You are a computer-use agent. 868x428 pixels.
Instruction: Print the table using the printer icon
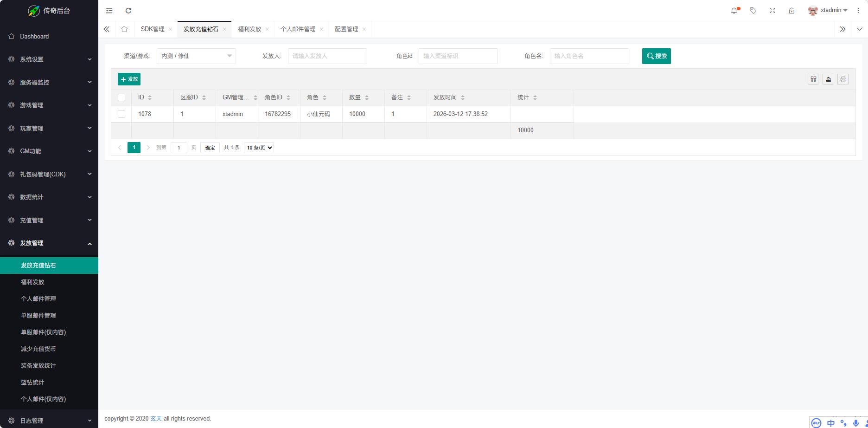coord(843,79)
